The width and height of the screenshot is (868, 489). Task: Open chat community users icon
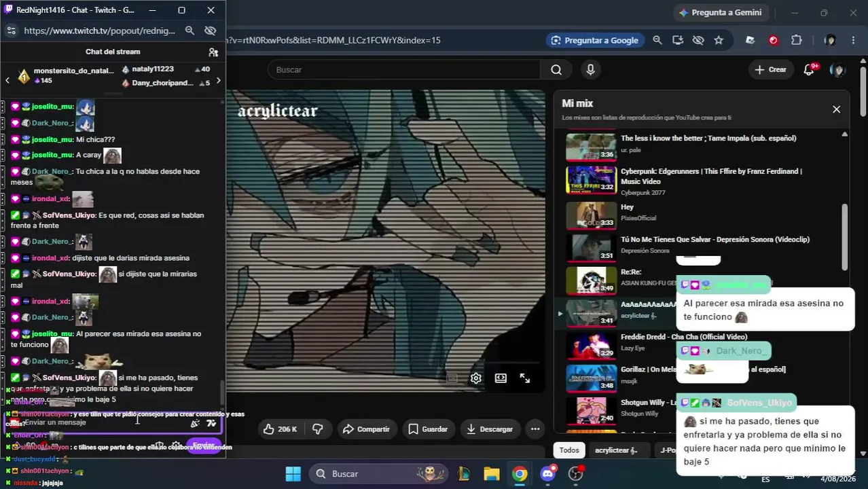pos(213,52)
